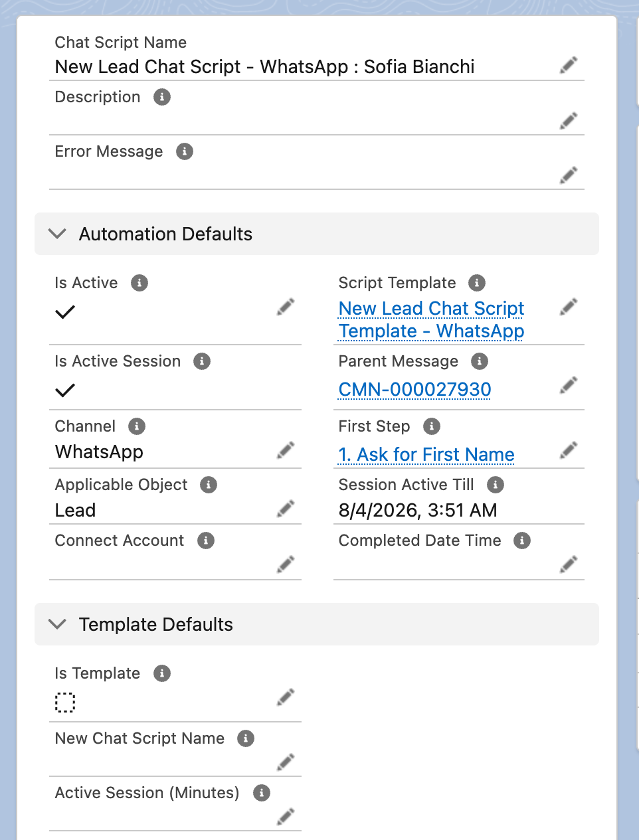Select the 8/4/2026, 3:51 AM value
Viewport: 639px width, 840px height.
click(x=418, y=510)
